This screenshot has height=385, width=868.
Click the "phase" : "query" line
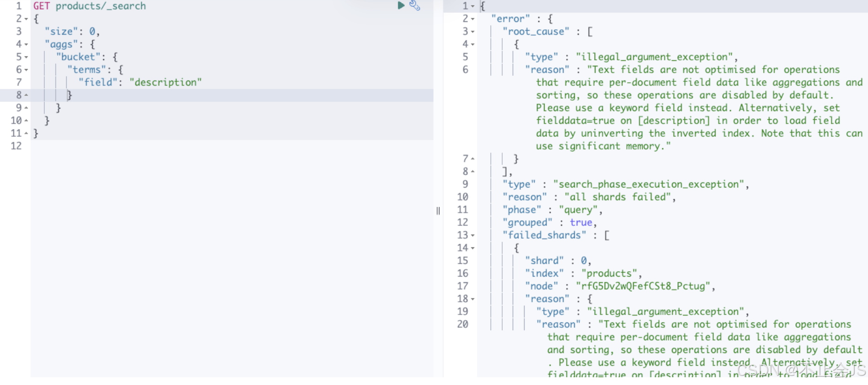click(x=552, y=210)
